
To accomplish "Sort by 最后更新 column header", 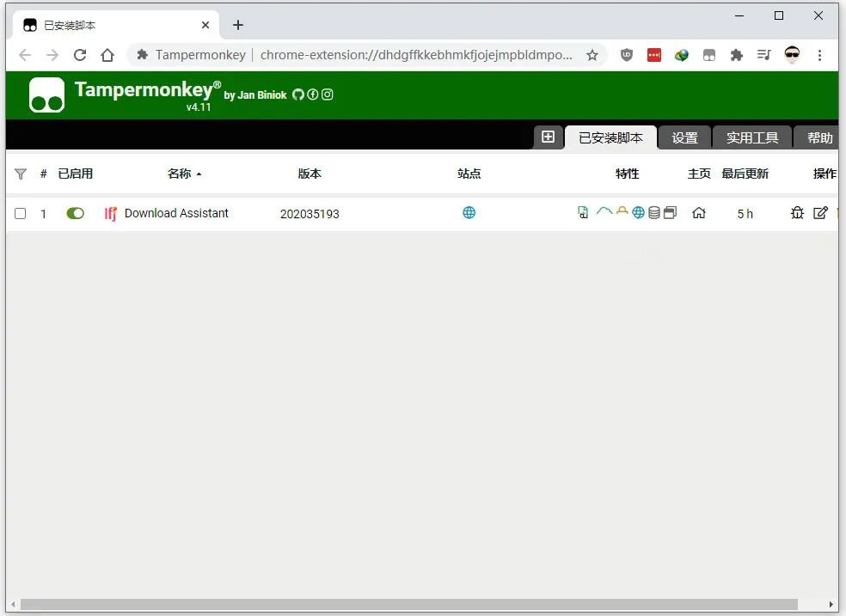I will tap(745, 174).
